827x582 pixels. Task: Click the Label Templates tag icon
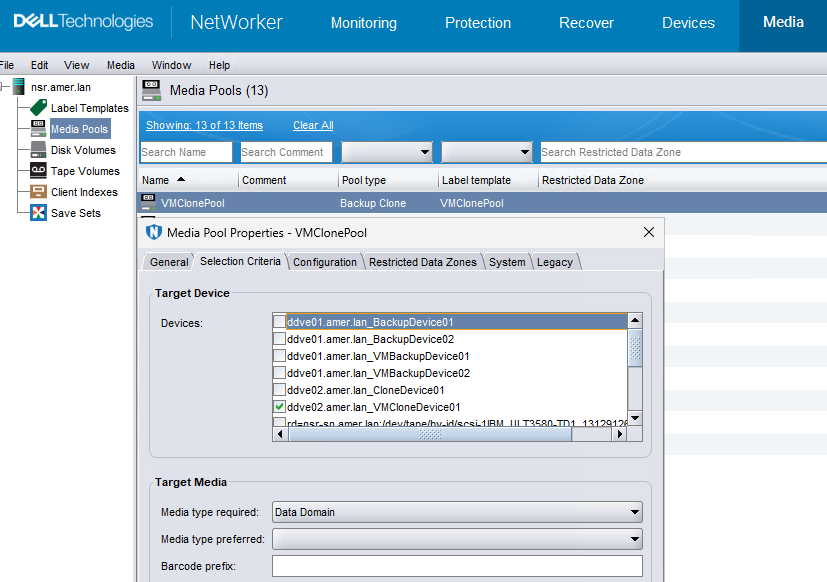click(39, 107)
